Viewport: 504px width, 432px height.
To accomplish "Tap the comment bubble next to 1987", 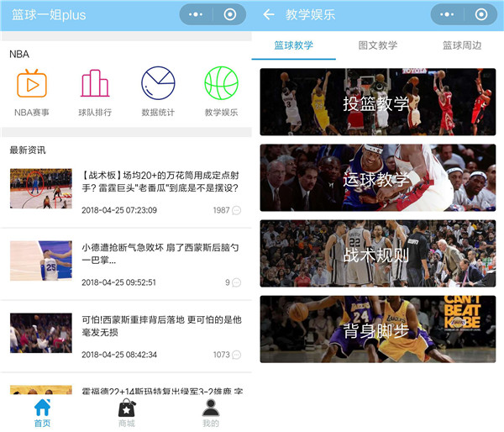I will [x=237, y=210].
